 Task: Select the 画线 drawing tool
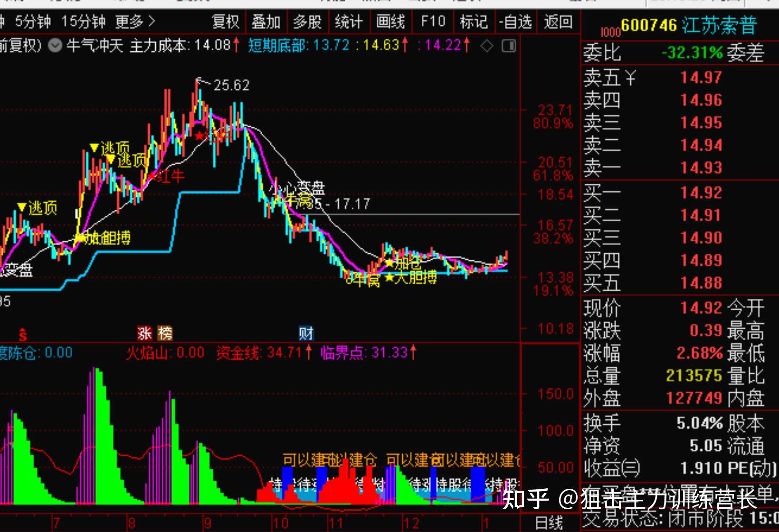[391, 21]
